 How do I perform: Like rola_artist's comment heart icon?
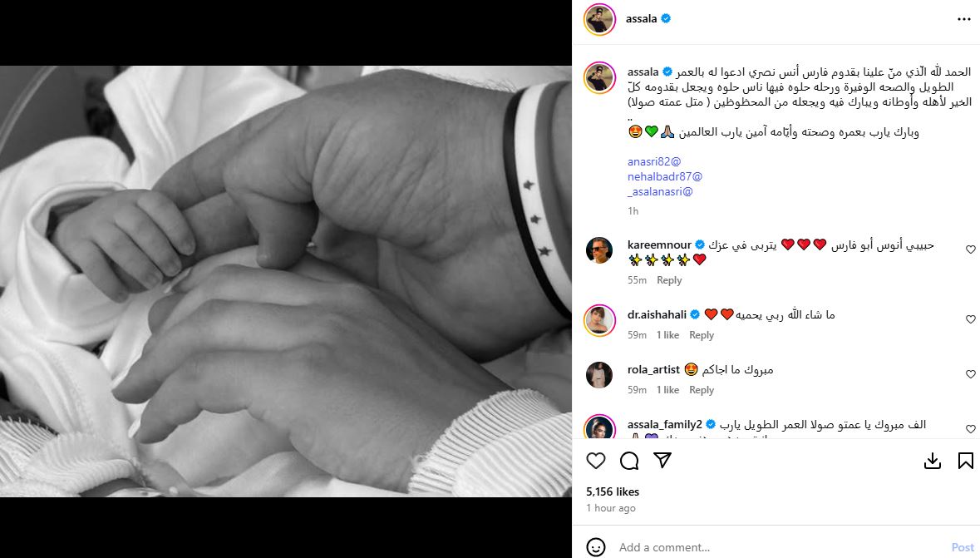tap(971, 375)
